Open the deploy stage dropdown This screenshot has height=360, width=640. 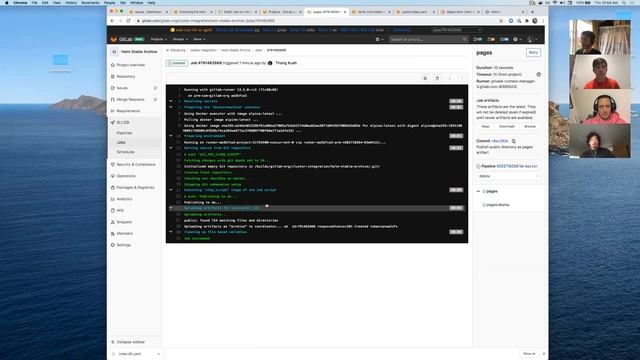coord(509,176)
